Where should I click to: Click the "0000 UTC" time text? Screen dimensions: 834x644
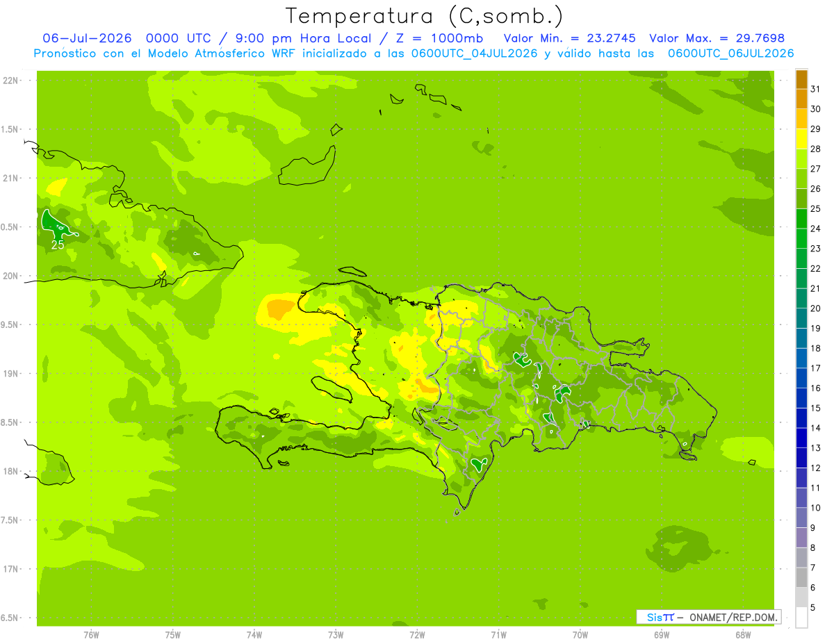[x=179, y=38]
